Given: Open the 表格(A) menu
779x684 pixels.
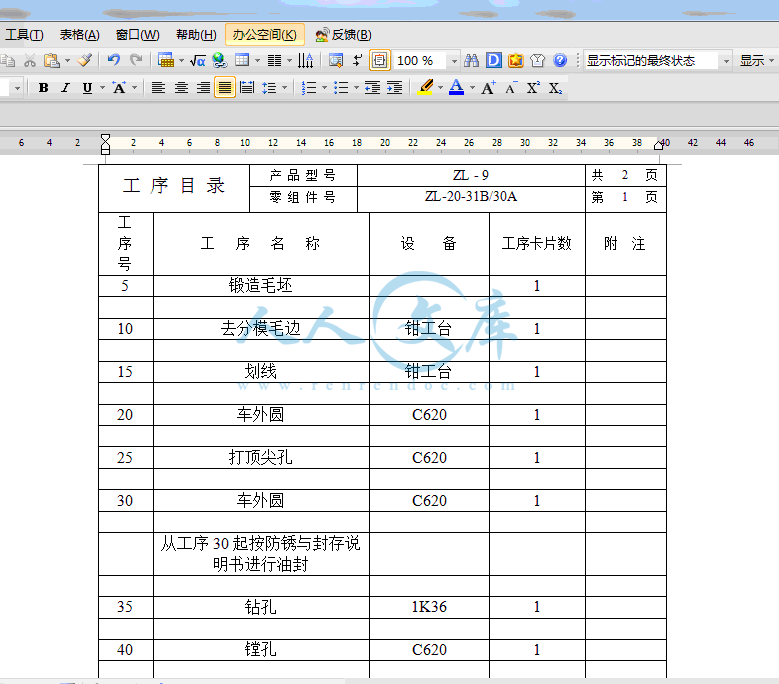Looking at the screenshot, I should [79, 35].
